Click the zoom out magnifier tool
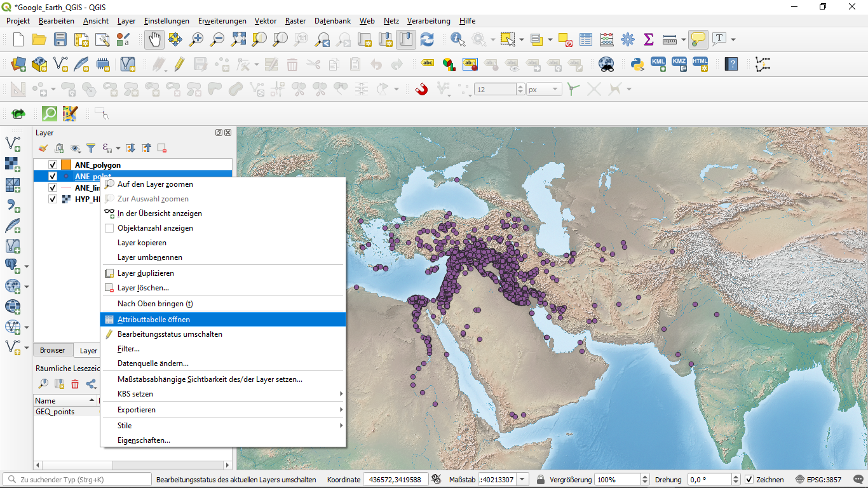Screen dimensions: 868x488 click(x=217, y=39)
